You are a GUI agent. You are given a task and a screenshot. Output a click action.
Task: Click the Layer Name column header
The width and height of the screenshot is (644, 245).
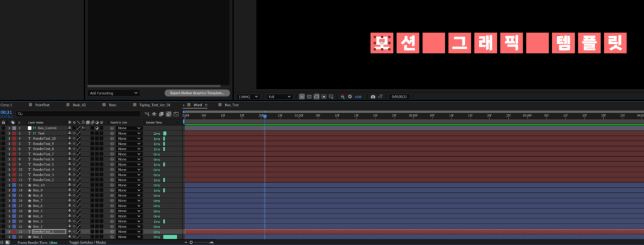[x=36, y=122]
